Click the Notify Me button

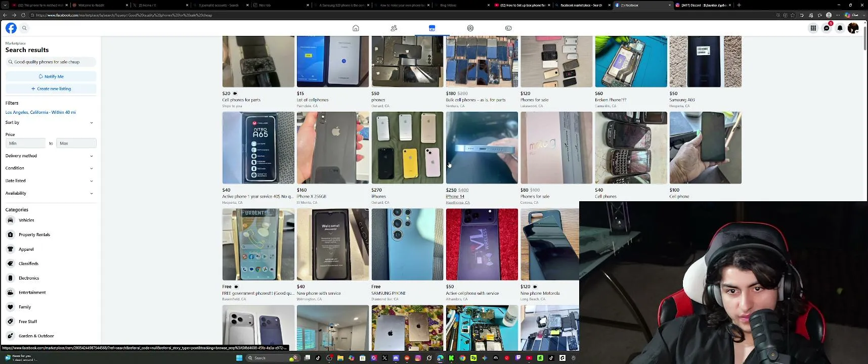pos(51,76)
